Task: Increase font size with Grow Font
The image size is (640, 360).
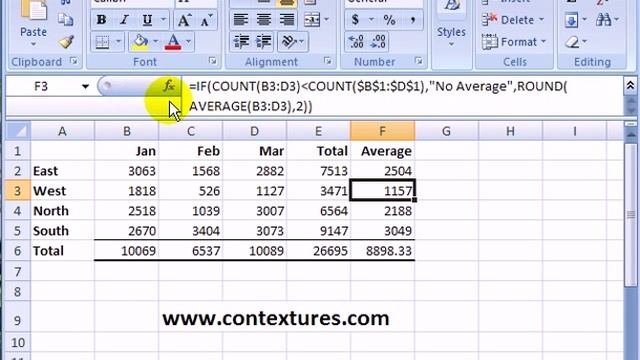Action: point(184,20)
